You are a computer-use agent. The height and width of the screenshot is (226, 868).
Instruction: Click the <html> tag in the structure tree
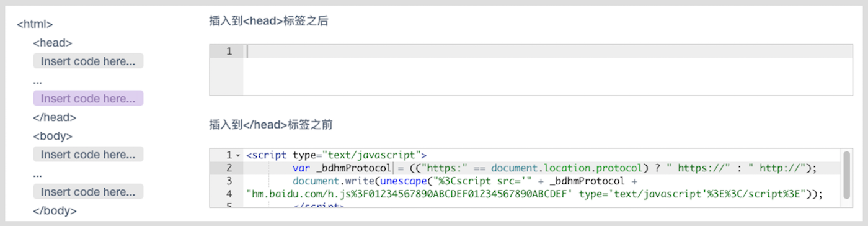tap(35, 24)
